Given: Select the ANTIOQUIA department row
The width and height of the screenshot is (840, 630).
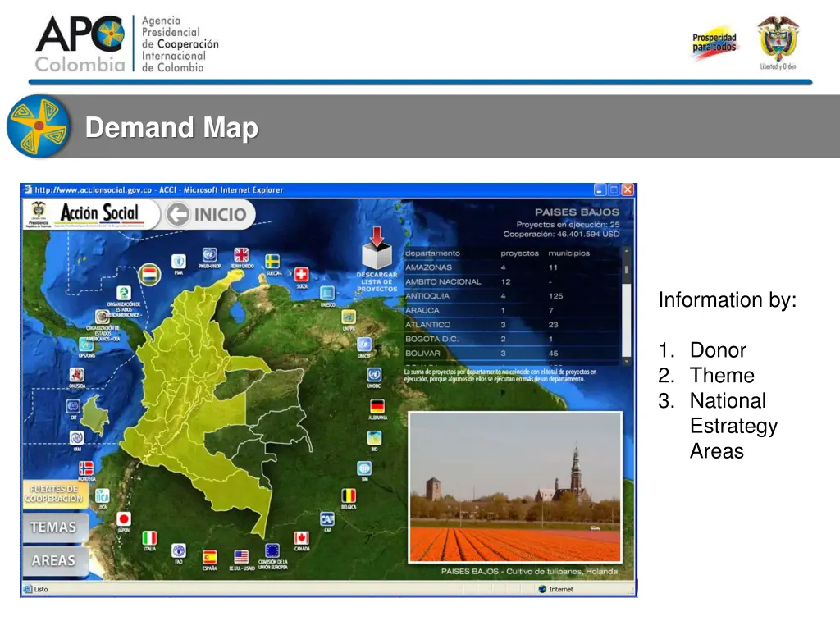Looking at the screenshot, I should point(511,295).
